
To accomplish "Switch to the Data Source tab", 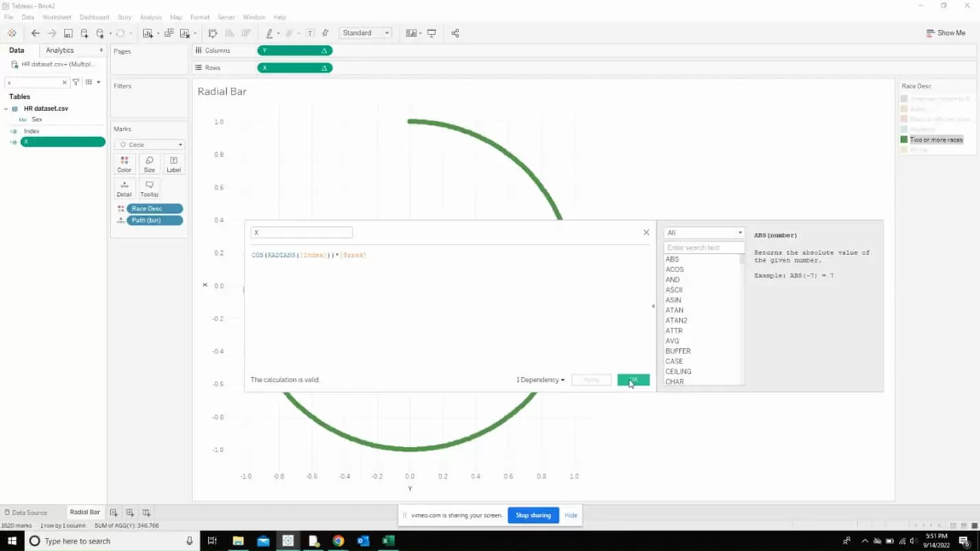I will click(x=25, y=512).
